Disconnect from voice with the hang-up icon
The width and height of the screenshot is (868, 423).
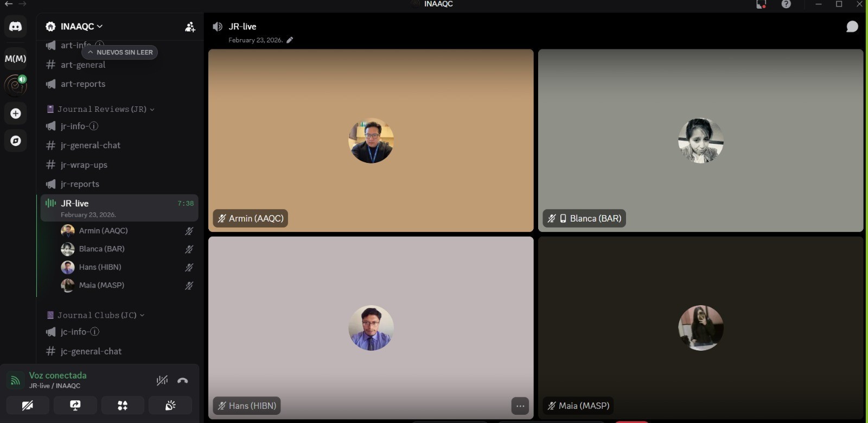pyautogui.click(x=183, y=381)
